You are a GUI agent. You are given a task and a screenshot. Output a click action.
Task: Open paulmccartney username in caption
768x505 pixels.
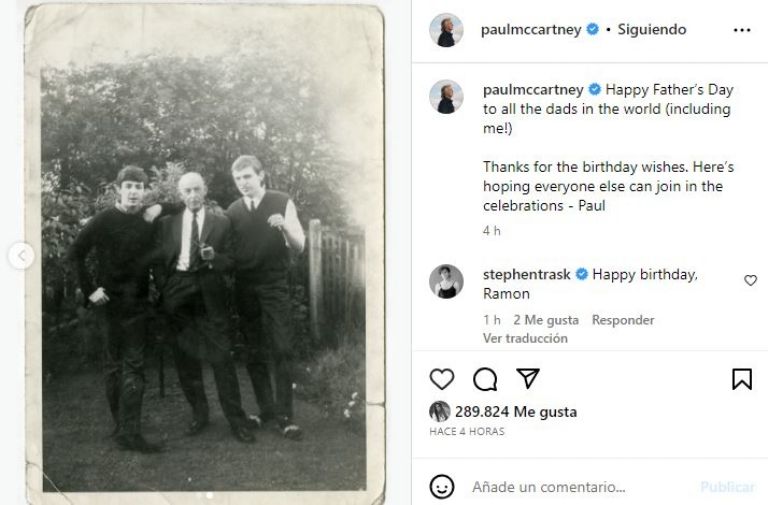pos(533,90)
